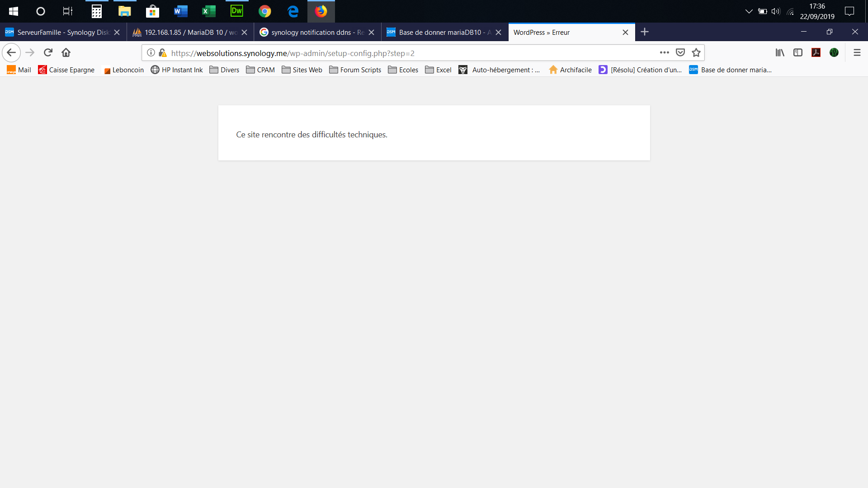Open Microsoft Store from the taskbar
This screenshot has width=868, height=488.
tap(152, 11)
